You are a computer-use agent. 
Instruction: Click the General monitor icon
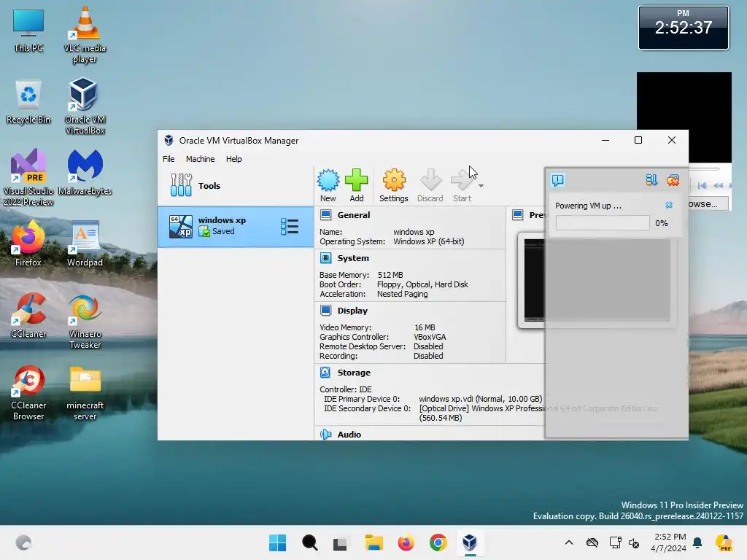(x=326, y=215)
